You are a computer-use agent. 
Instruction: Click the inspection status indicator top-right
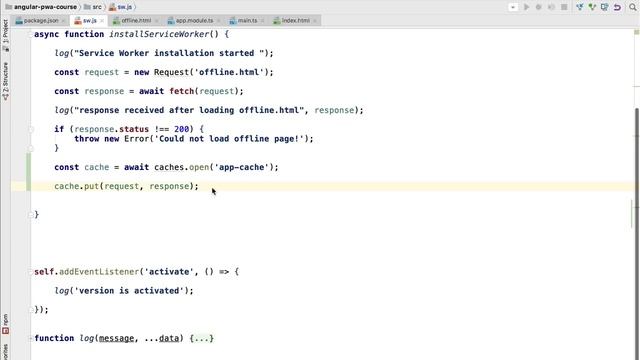pyautogui.click(x=636, y=32)
